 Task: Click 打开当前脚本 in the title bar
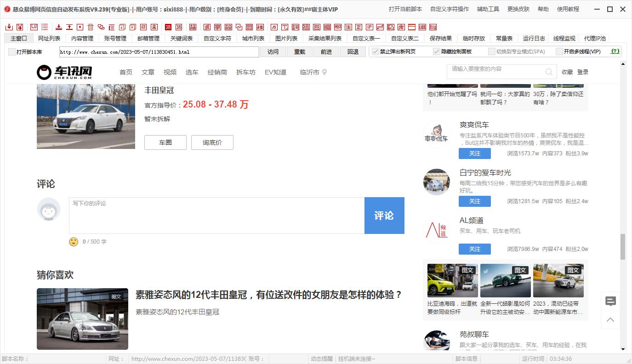[405, 9]
